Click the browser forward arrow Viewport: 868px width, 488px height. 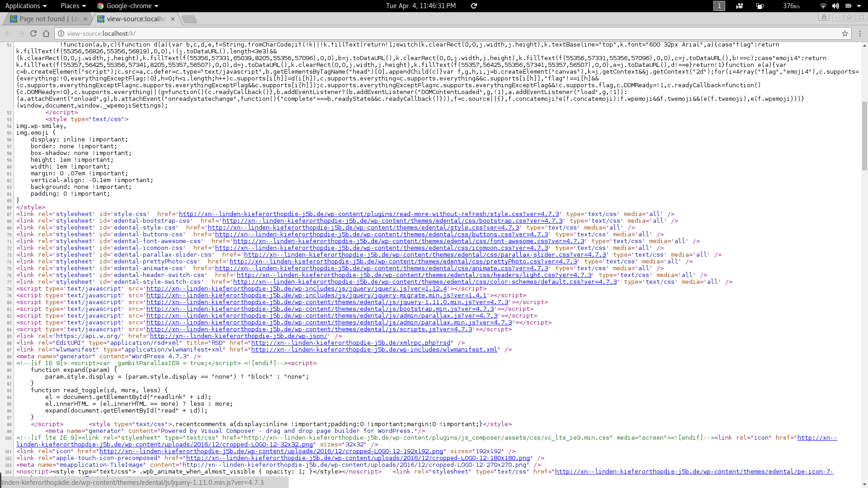[x=21, y=33]
